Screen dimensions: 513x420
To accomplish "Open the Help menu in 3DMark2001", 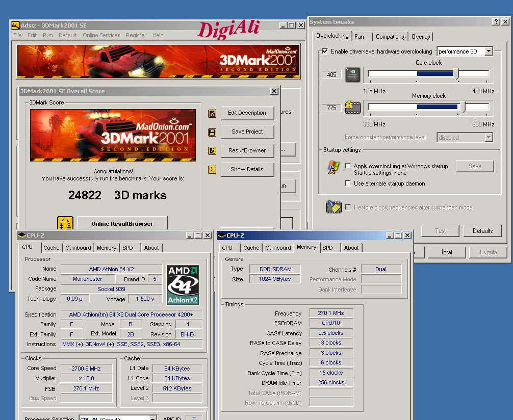I will 158,35.
